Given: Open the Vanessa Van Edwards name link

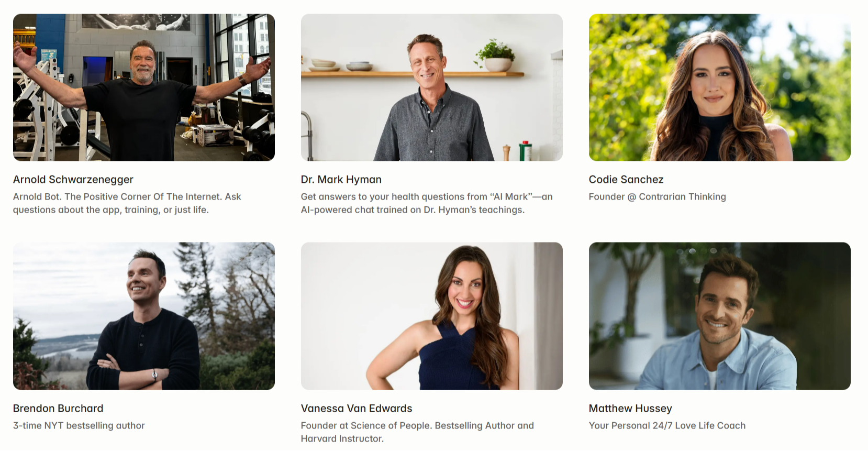Looking at the screenshot, I should click(x=357, y=409).
